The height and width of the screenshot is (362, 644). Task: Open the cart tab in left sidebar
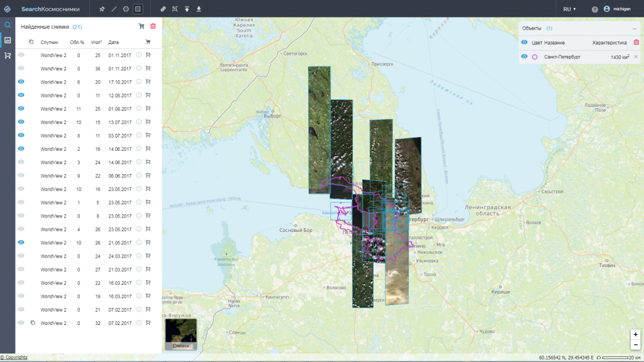[x=8, y=55]
